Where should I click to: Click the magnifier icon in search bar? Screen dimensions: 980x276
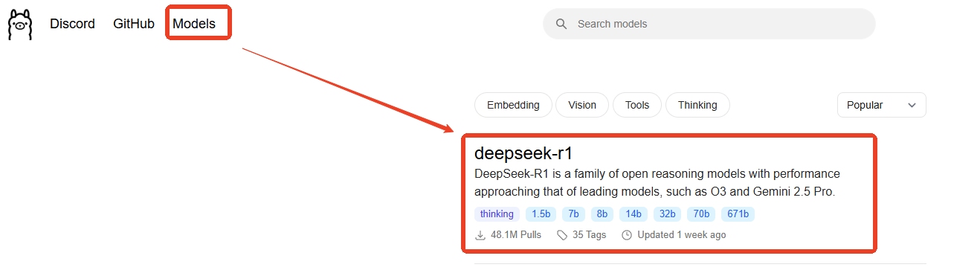(561, 24)
